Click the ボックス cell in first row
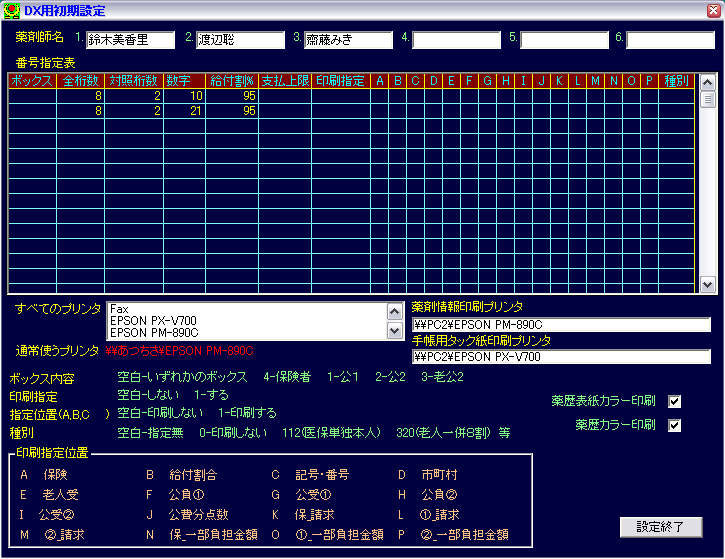725x559 pixels. [32, 96]
